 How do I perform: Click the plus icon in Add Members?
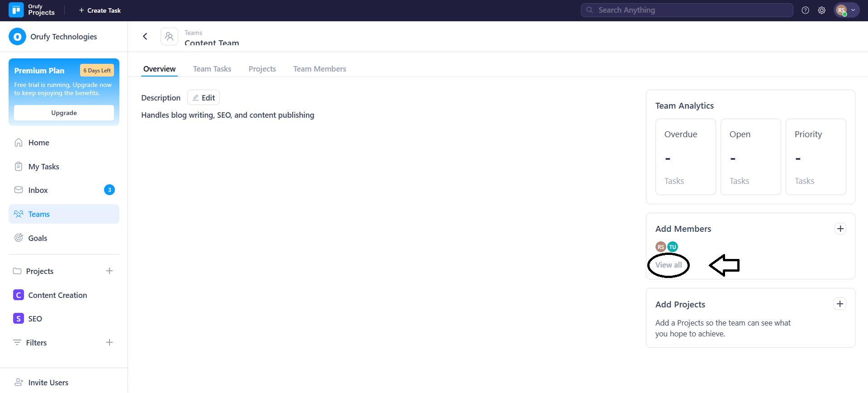(840, 229)
